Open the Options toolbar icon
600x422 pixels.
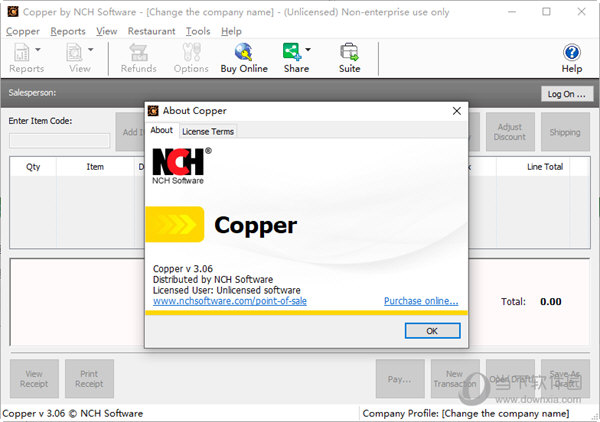coord(191,58)
